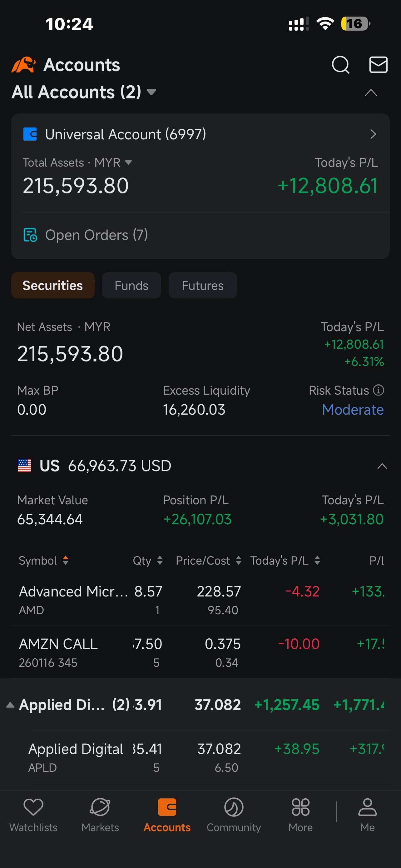This screenshot has width=401, height=868.
Task: Open Universal Account (6997) details
Action: 200,134
